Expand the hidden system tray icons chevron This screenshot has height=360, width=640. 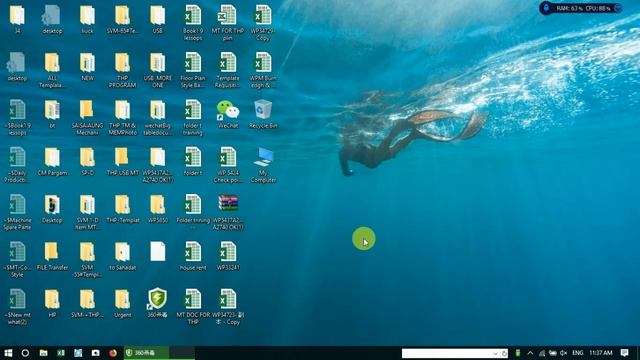pos(530,353)
